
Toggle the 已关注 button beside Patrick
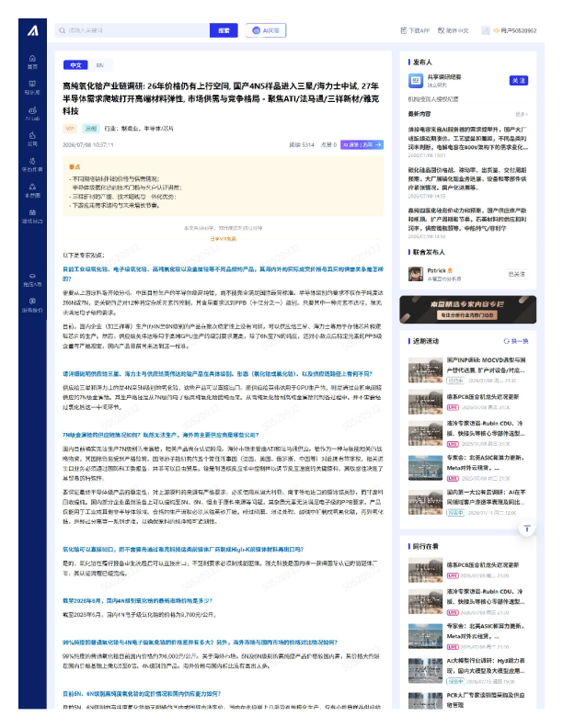click(x=517, y=274)
